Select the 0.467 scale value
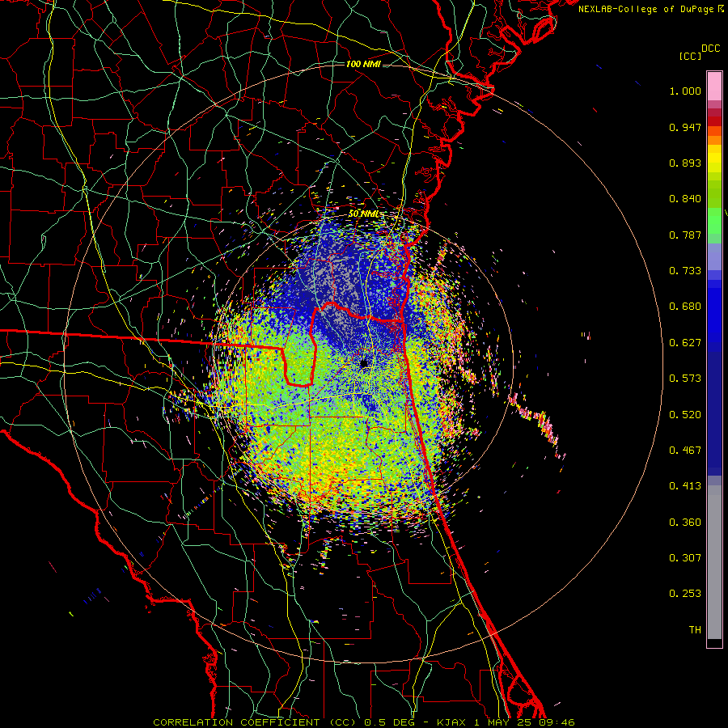Viewport: 728px width, 728px height. pos(685,450)
